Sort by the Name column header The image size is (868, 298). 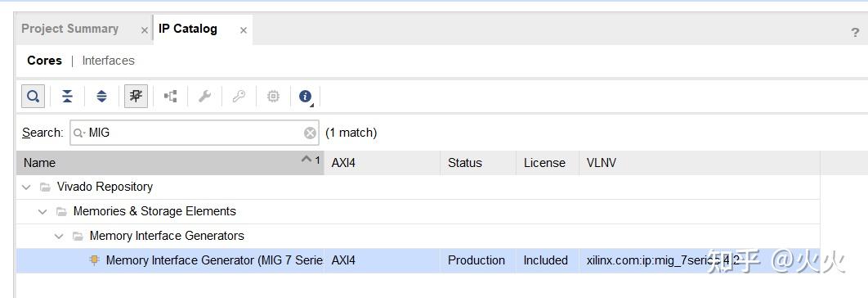170,163
